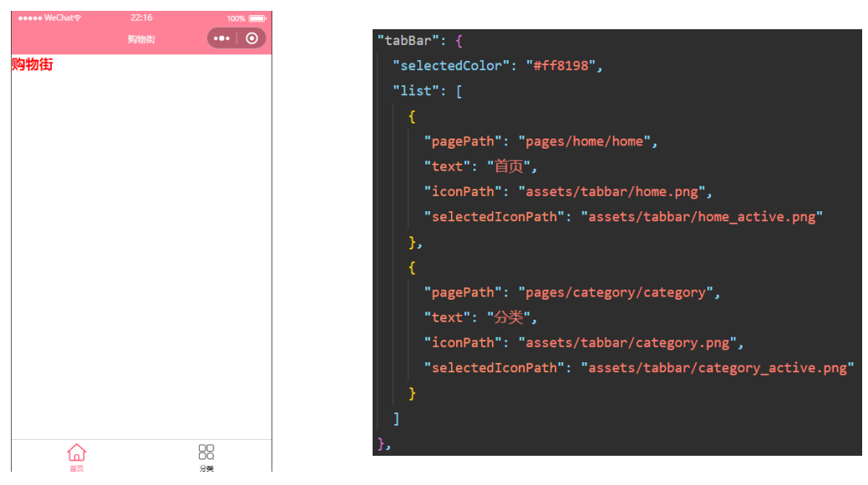Open the three-dot capsule menu
The height and width of the screenshot is (485, 868).
click(221, 38)
